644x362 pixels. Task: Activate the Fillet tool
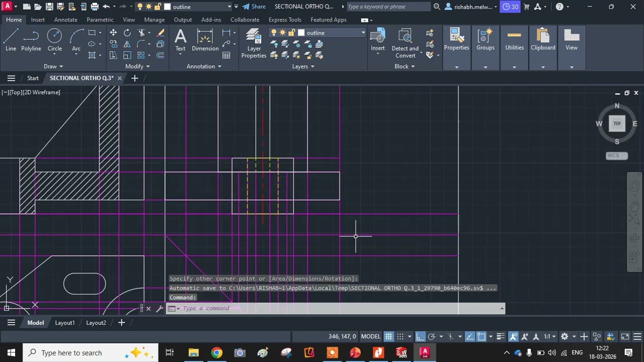pyautogui.click(x=141, y=44)
